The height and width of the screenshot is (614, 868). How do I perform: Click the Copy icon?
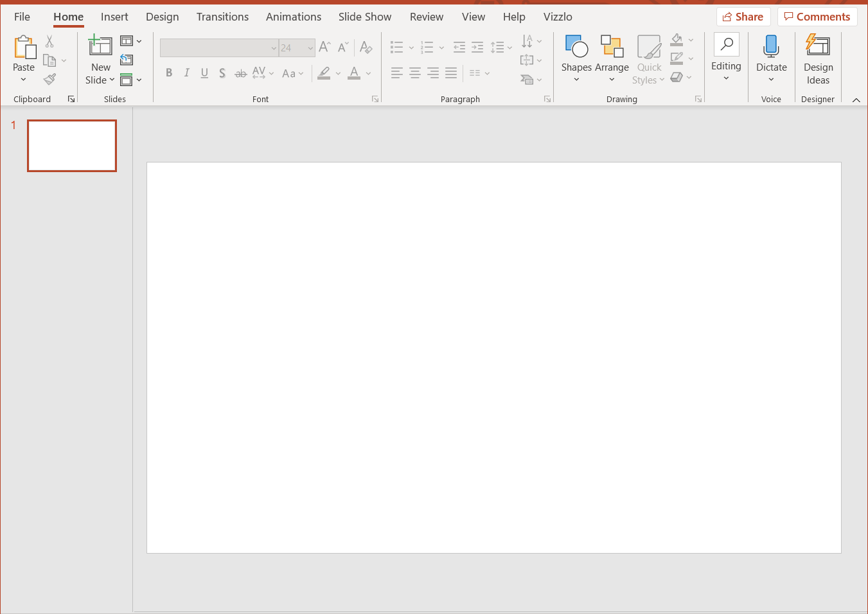click(49, 60)
